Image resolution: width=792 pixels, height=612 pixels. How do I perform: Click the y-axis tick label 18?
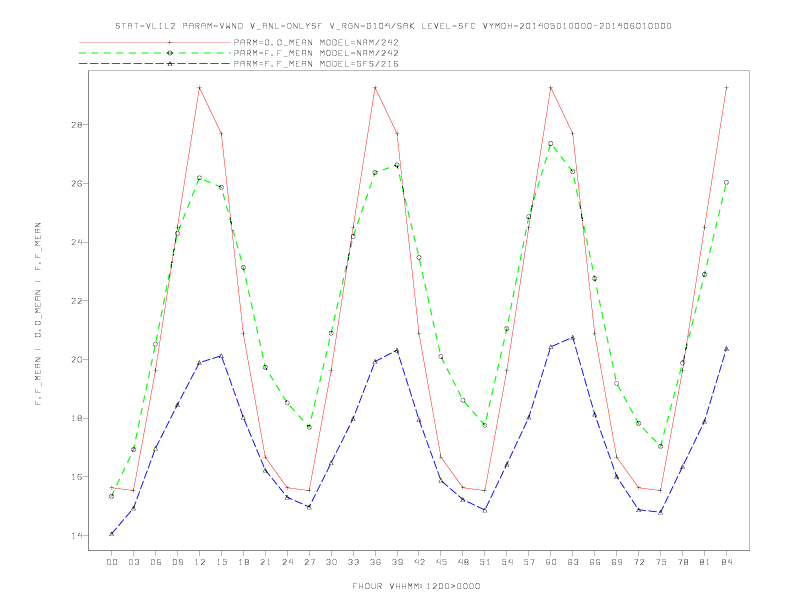coord(78,418)
